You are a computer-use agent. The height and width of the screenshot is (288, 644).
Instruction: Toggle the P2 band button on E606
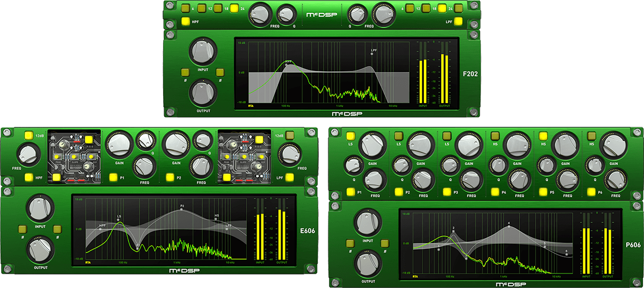pyautogui.click(x=171, y=177)
